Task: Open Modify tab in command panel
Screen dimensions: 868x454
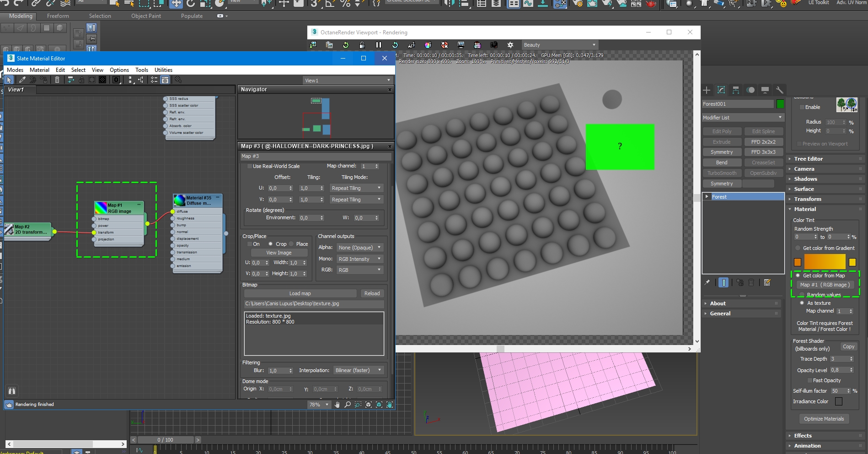Action: [721, 90]
